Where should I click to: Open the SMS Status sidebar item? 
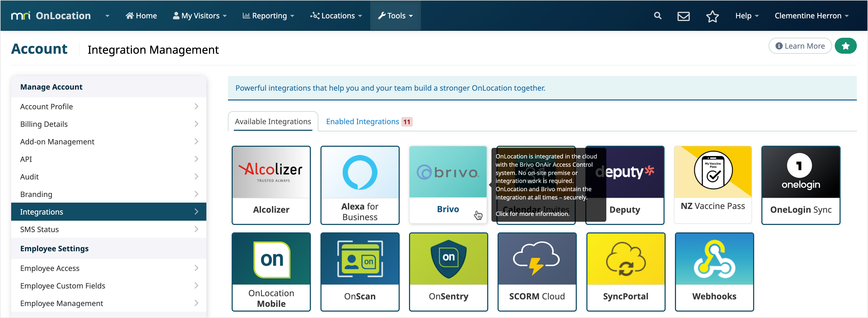point(108,229)
